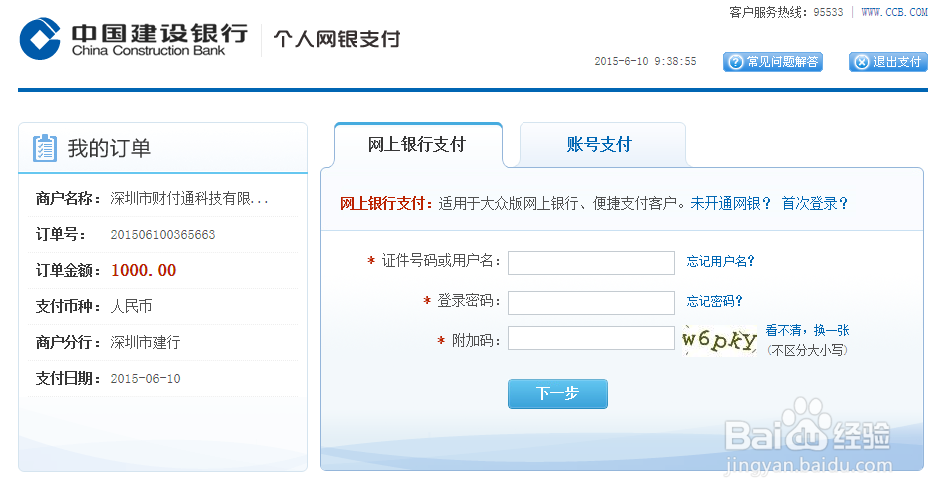Focus the 附加码 captcha input field

[x=591, y=338]
